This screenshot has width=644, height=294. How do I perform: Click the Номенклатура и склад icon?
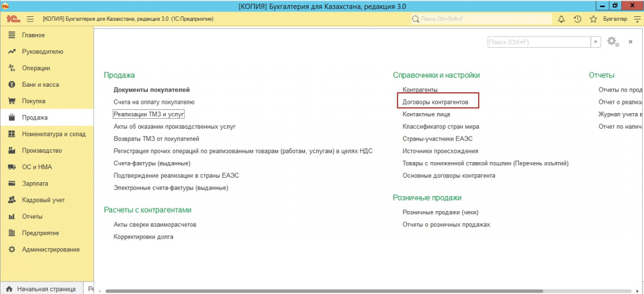coord(12,134)
